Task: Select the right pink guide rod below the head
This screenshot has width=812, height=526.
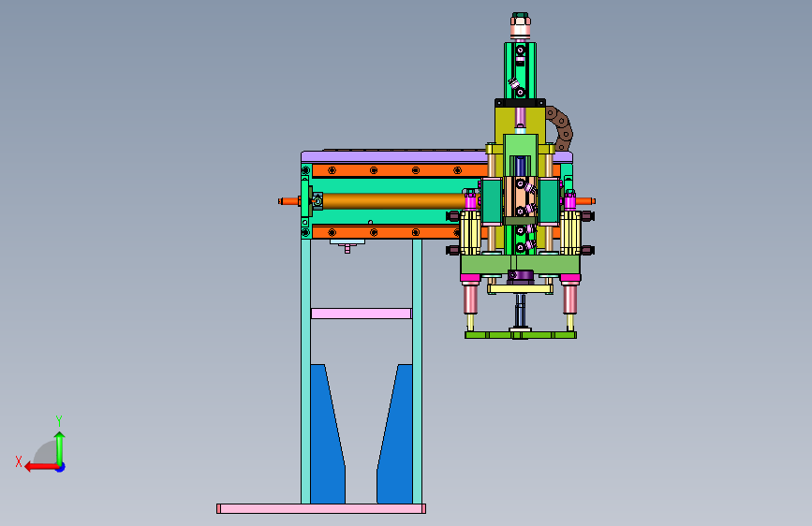Action: click(x=569, y=299)
